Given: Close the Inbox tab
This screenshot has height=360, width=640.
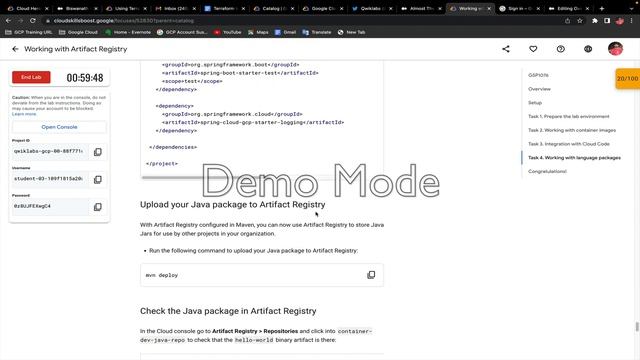Looking at the screenshot, I should click(x=194, y=8).
